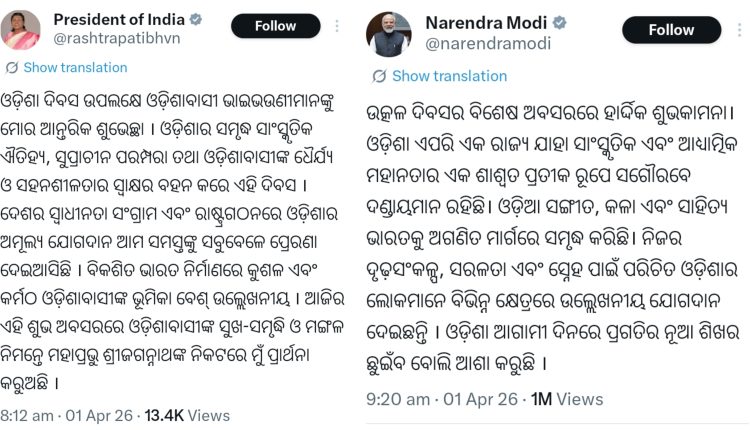Click Narendra Modi's profile picture
Image resolution: width=750 pixels, height=430 pixels.
coord(387,35)
